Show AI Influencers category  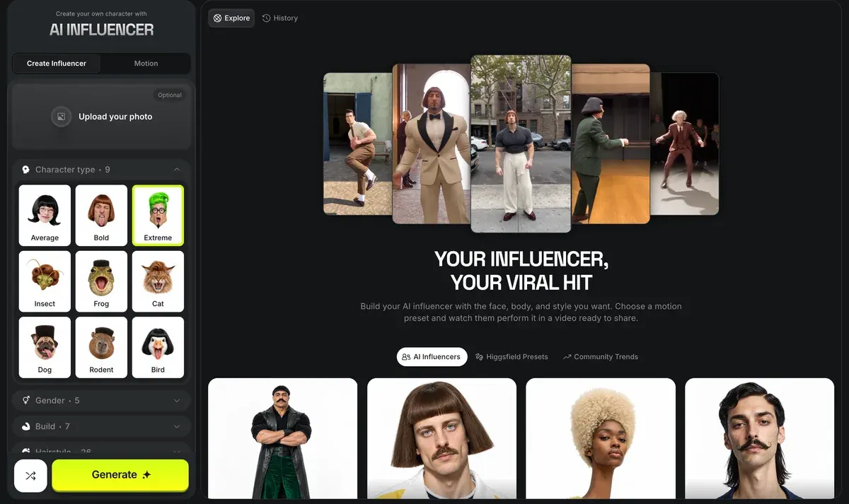click(431, 357)
